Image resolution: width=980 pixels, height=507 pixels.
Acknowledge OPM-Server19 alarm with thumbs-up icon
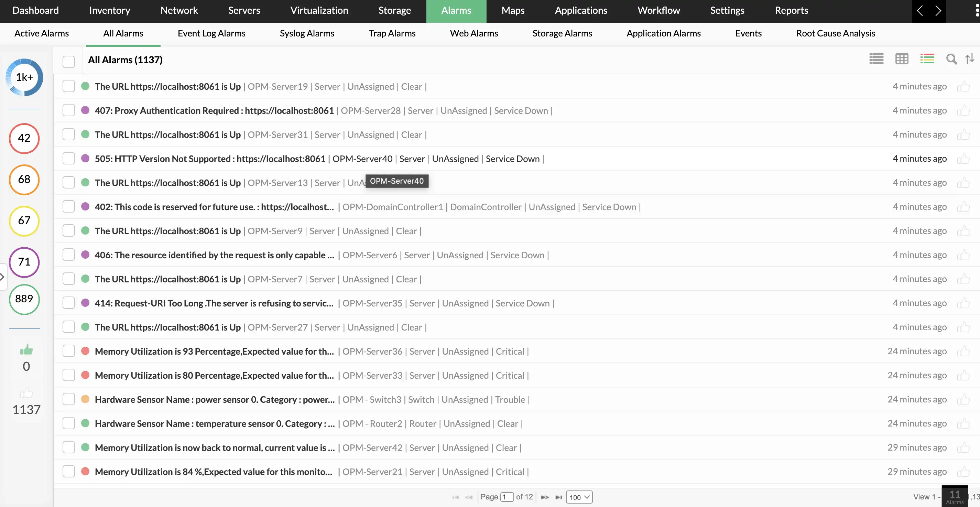tap(963, 86)
